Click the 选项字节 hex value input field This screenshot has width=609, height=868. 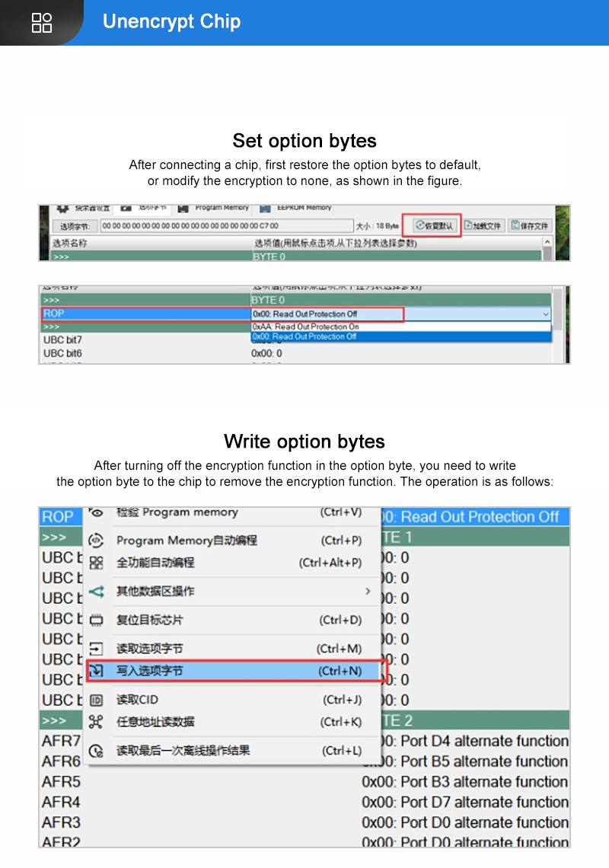point(226,226)
